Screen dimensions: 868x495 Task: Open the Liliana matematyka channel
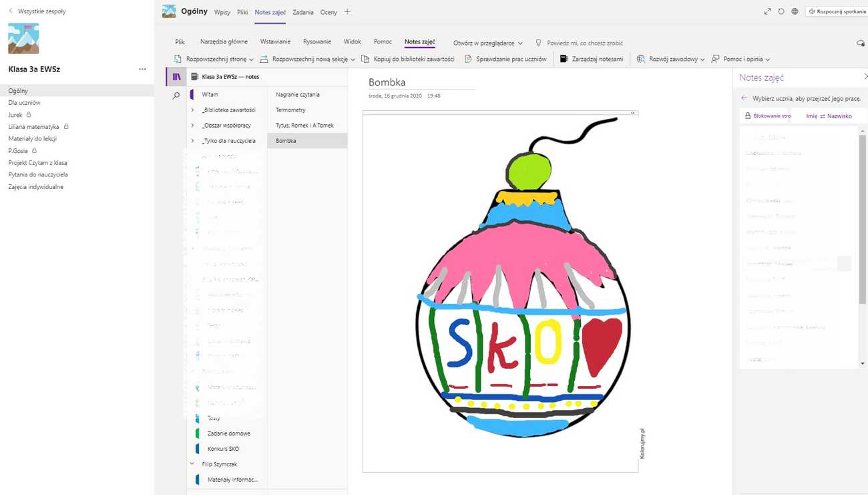point(33,127)
